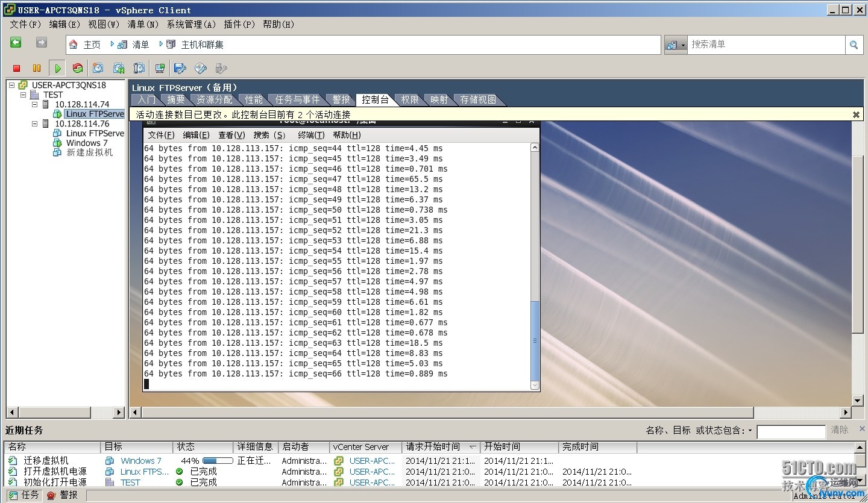Expand the breadcrumb arrow after 清单
Viewport: 868px width, 503px height.
(161, 44)
